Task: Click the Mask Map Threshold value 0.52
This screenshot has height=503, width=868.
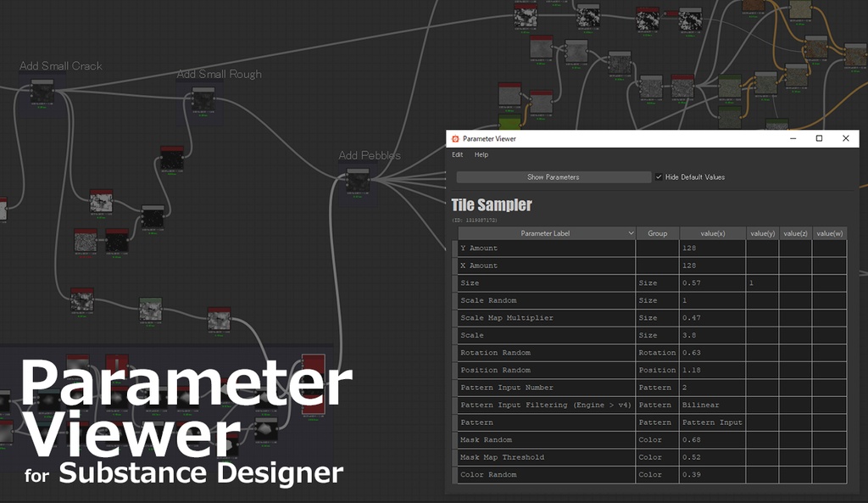Action: pos(712,457)
